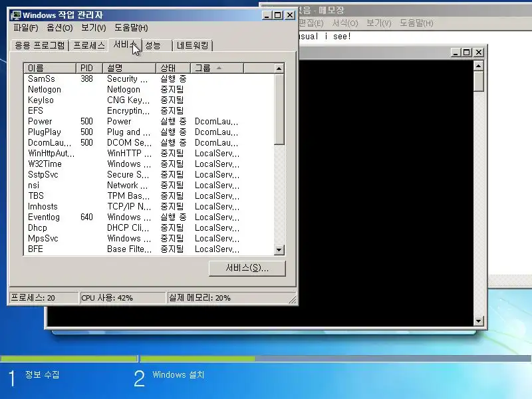Select the SstpSvc service row
The height and width of the screenshot is (399, 532).
point(149,174)
